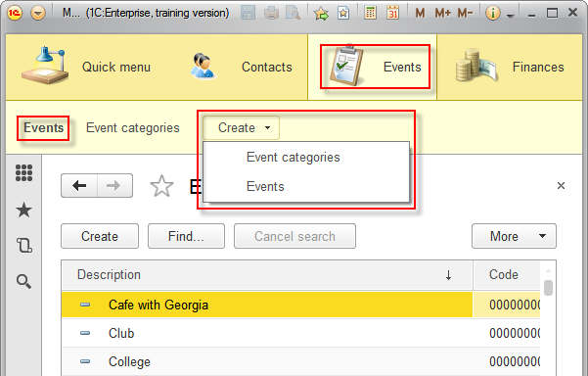Open the Calendar icon

tap(392, 13)
